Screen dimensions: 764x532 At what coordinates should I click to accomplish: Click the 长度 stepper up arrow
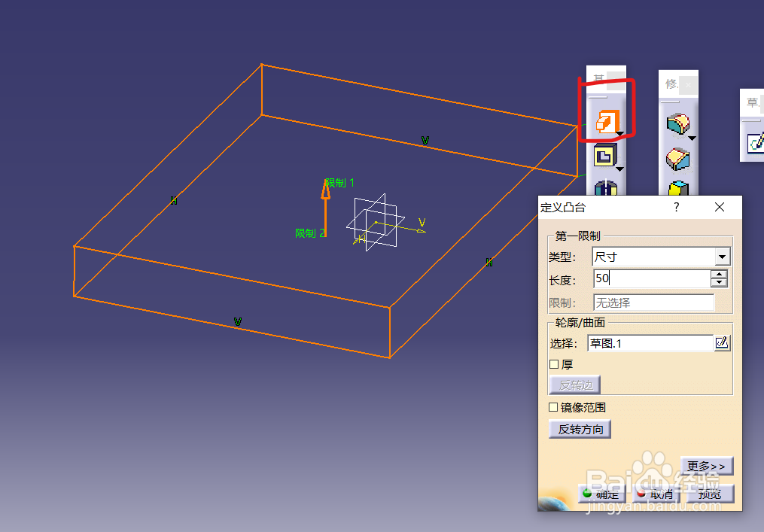(x=720, y=275)
